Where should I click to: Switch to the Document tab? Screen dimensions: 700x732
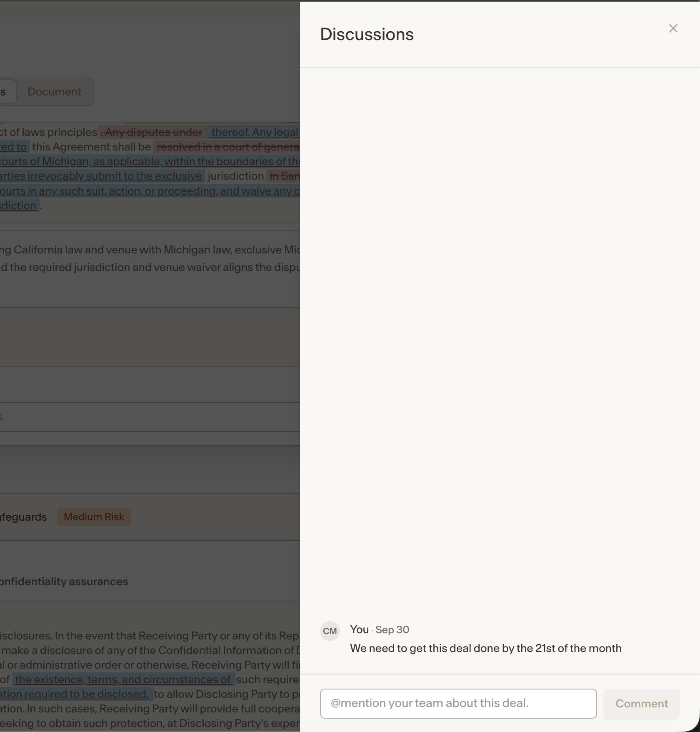click(54, 92)
